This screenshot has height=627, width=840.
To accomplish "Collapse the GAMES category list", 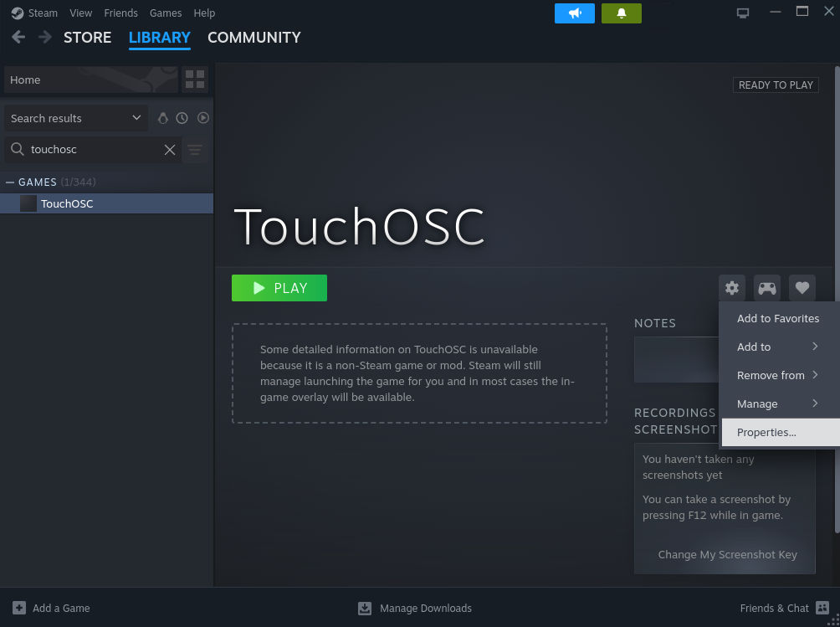I will pyautogui.click(x=10, y=182).
